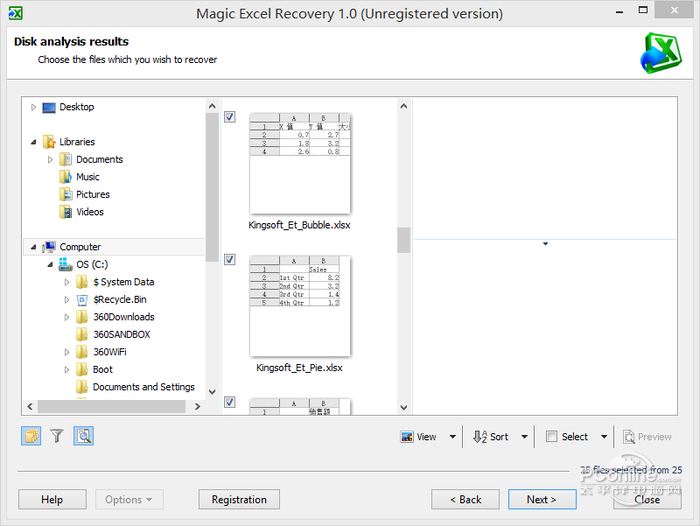The width and height of the screenshot is (700, 526).
Task: Click the Close button at bottom right
Action: [647, 499]
